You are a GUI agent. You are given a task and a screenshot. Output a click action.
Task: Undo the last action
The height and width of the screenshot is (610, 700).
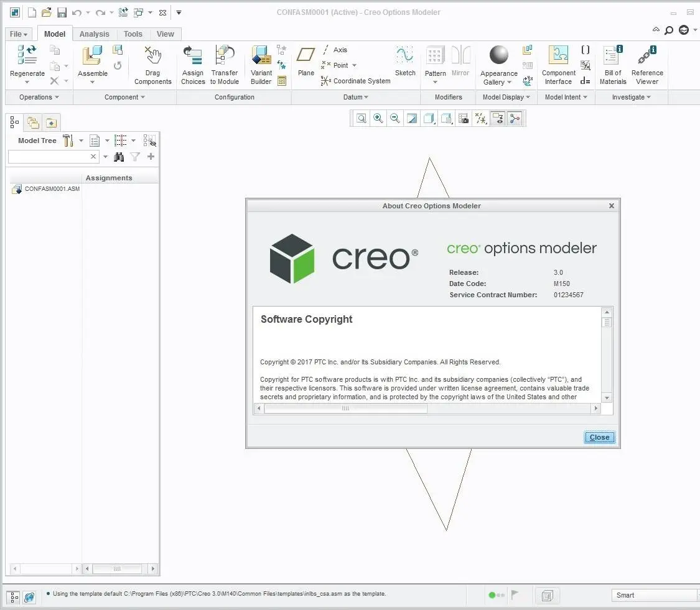(x=77, y=12)
